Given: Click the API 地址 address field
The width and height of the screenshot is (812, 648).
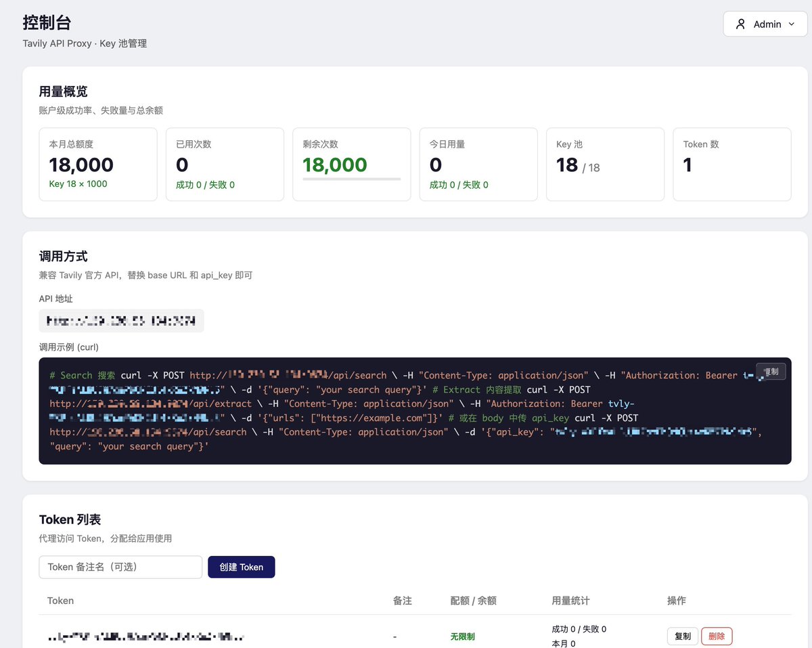Looking at the screenshot, I should 121,321.
